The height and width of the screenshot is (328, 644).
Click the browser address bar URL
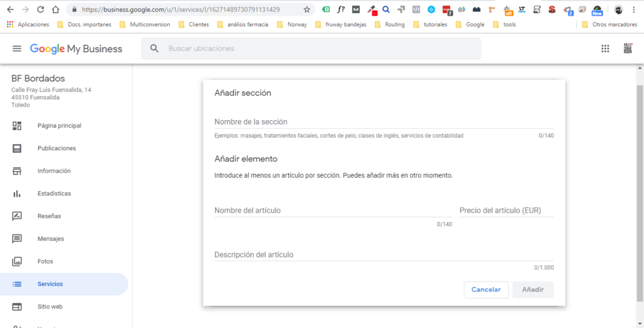(x=180, y=9)
